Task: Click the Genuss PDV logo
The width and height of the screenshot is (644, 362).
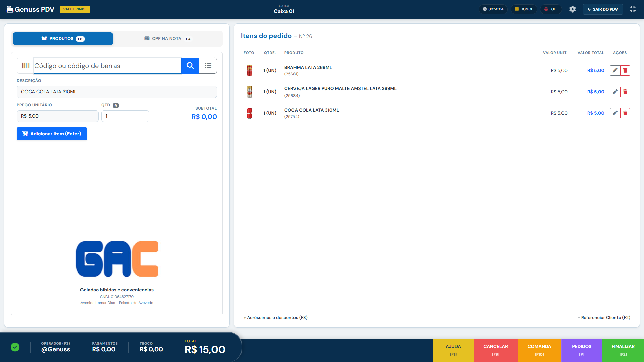Action: 31,9
